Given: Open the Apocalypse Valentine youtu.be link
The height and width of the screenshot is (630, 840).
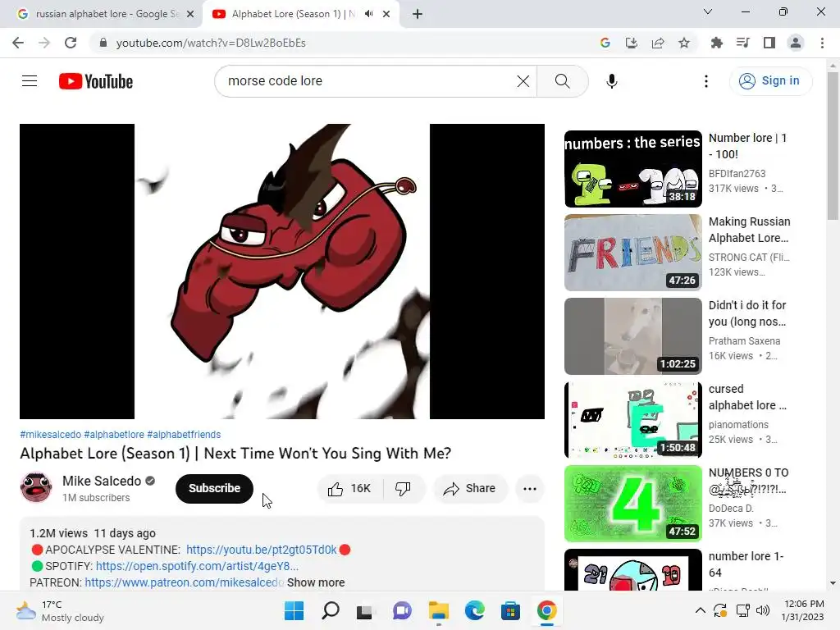Looking at the screenshot, I should coord(262,550).
